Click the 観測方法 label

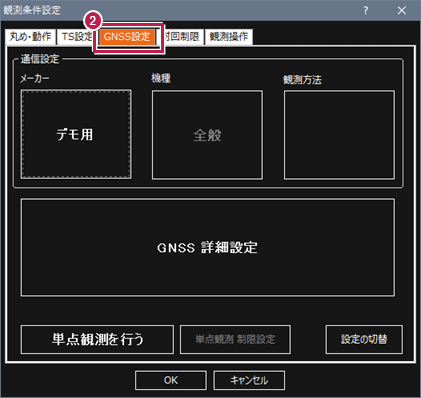point(302,80)
